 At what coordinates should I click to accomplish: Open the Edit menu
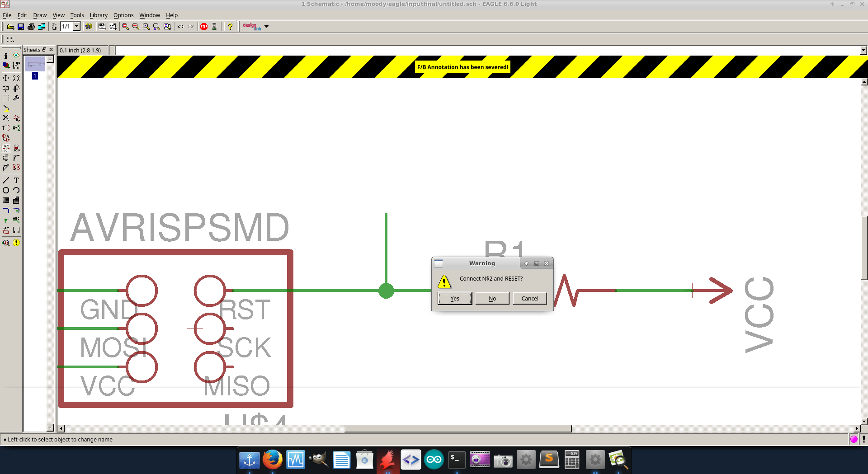22,15
